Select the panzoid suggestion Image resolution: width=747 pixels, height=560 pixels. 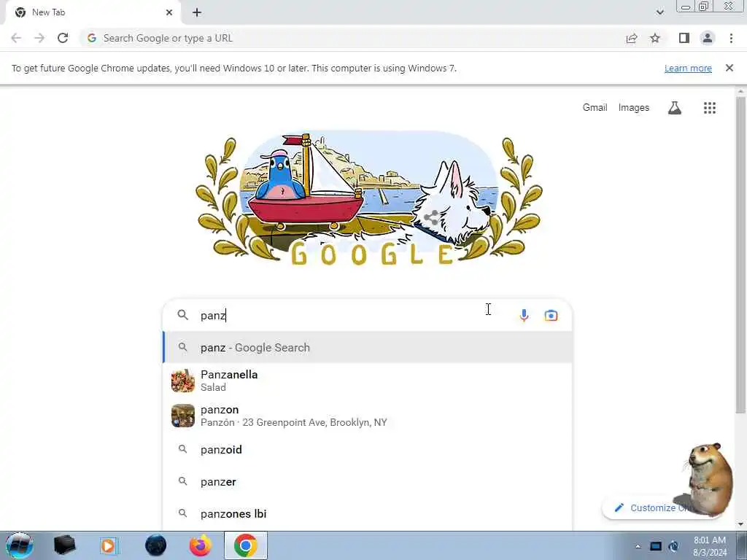pyautogui.click(x=368, y=449)
